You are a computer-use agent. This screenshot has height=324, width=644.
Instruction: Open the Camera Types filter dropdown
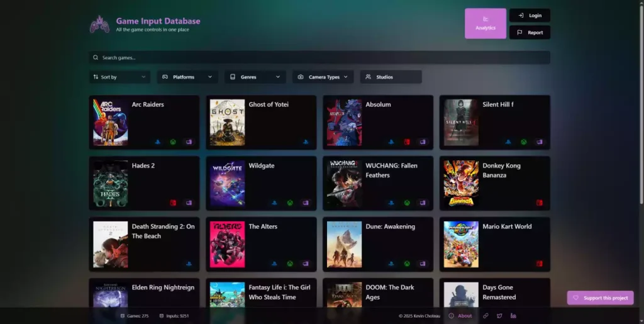click(323, 77)
